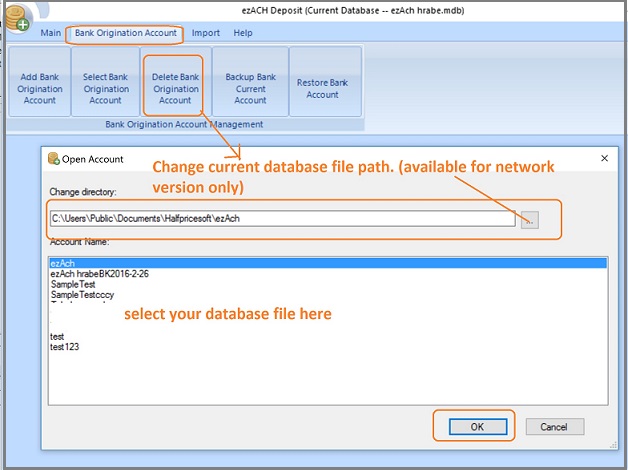Choose Select Bank Origination Account
Viewport: 628px width, 470px height.
tap(105, 88)
